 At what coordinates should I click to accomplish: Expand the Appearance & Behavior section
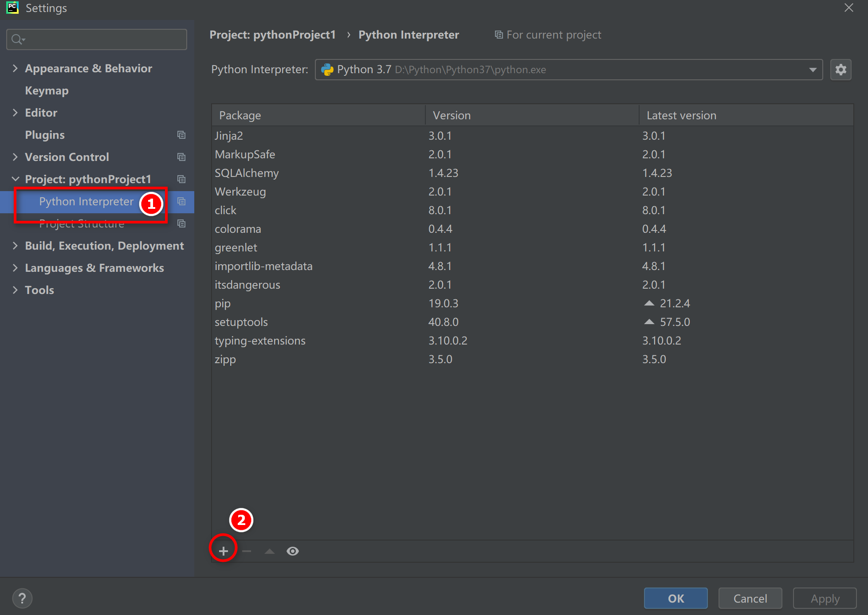click(15, 68)
